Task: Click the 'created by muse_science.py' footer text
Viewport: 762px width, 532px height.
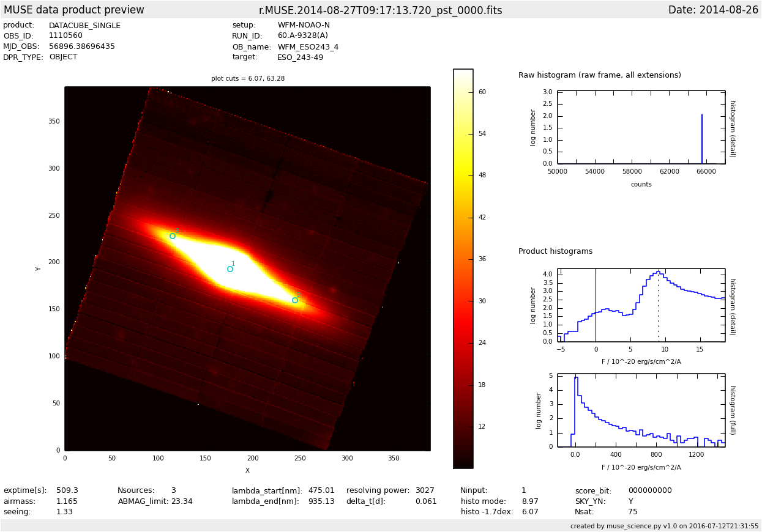Action: (x=665, y=526)
